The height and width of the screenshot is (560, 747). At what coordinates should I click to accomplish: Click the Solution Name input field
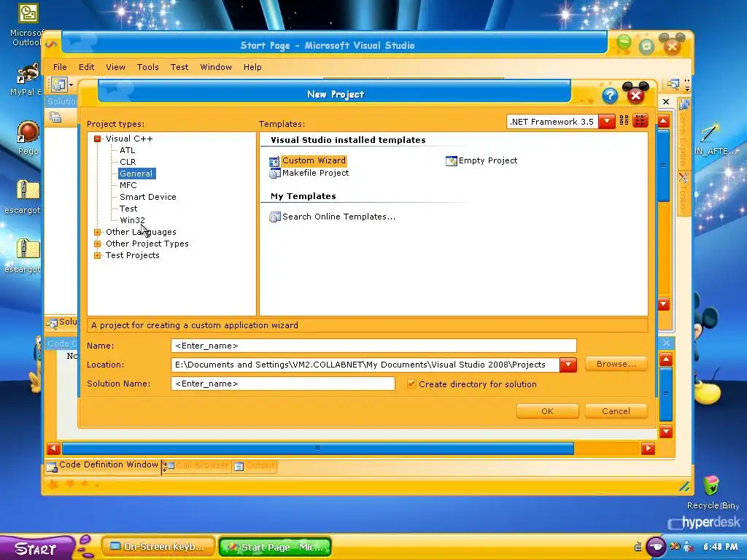coord(282,384)
